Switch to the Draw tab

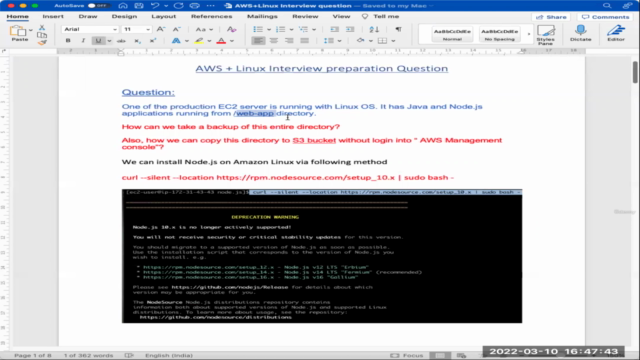point(88,17)
